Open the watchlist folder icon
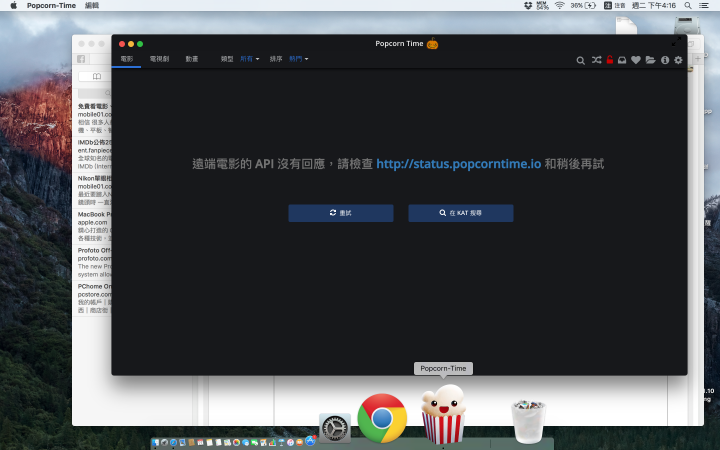720x450 pixels. tap(650, 60)
